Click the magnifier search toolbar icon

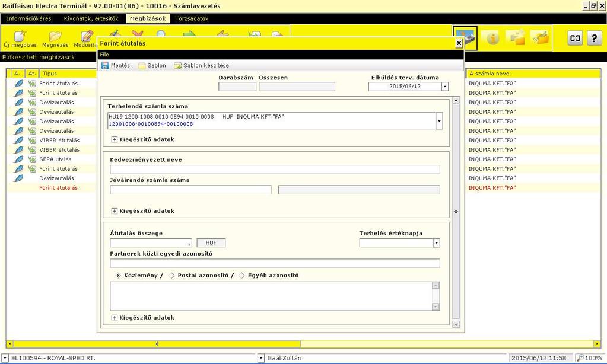click(161, 34)
